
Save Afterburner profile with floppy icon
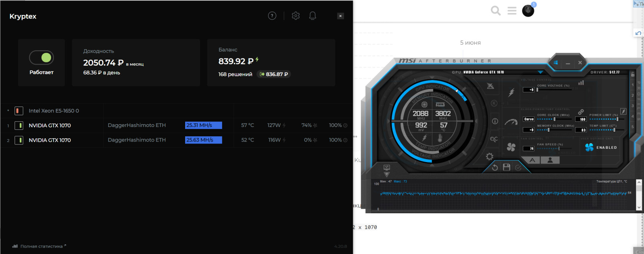pos(507,167)
